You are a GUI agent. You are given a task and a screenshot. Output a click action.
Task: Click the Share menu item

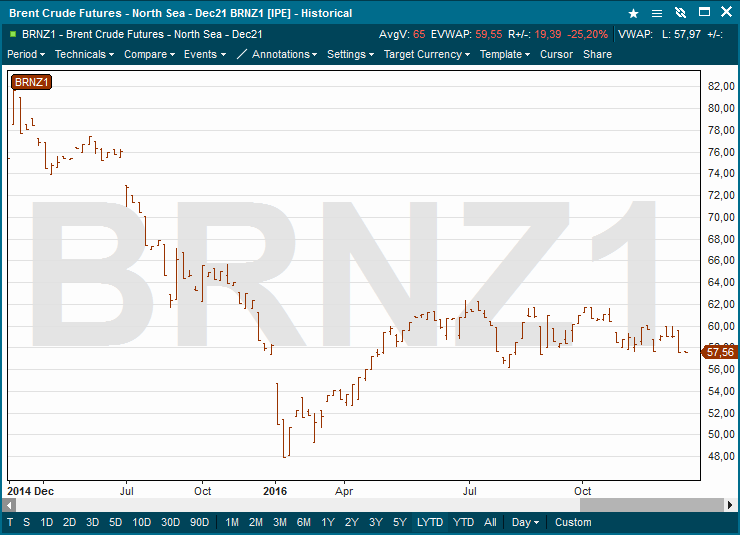coord(597,54)
